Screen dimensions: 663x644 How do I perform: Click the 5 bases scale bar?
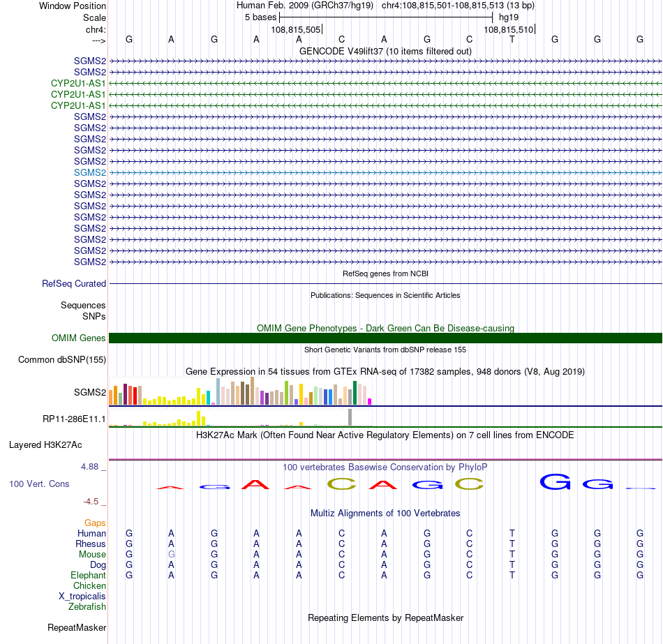point(386,17)
